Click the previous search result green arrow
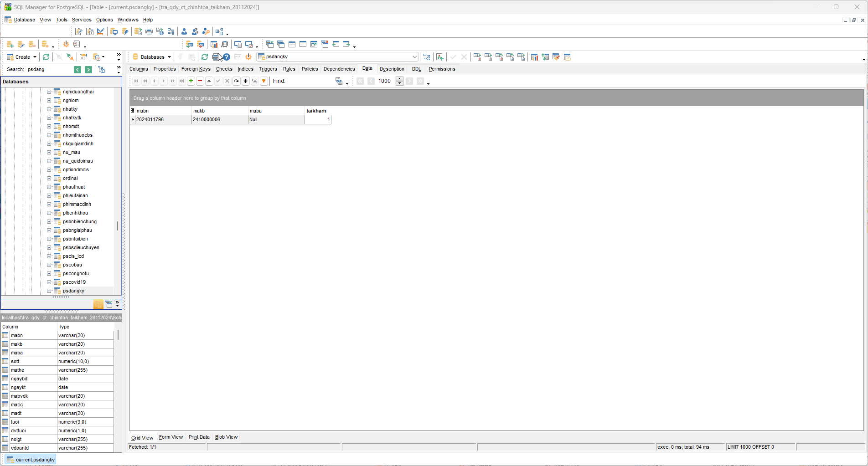Image resolution: width=868 pixels, height=466 pixels. (77, 70)
